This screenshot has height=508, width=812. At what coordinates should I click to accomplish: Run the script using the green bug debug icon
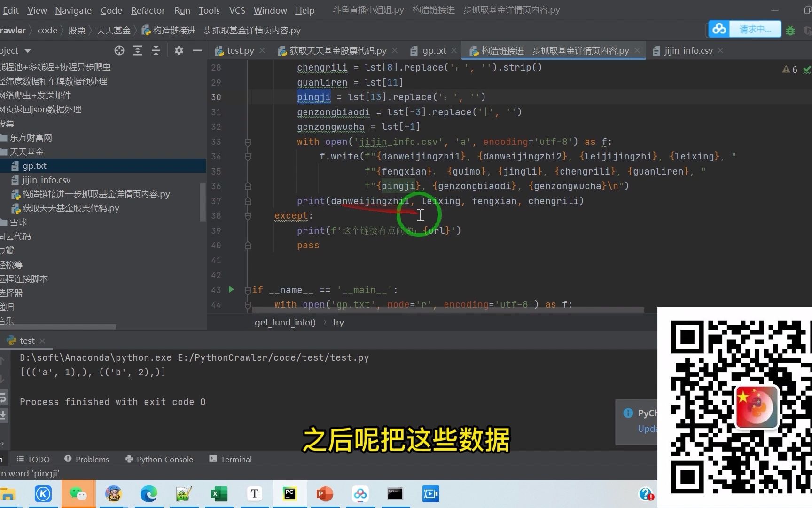click(x=790, y=30)
